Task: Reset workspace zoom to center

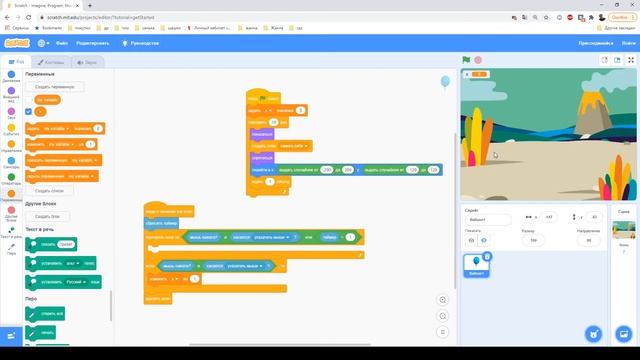Action: (442, 332)
